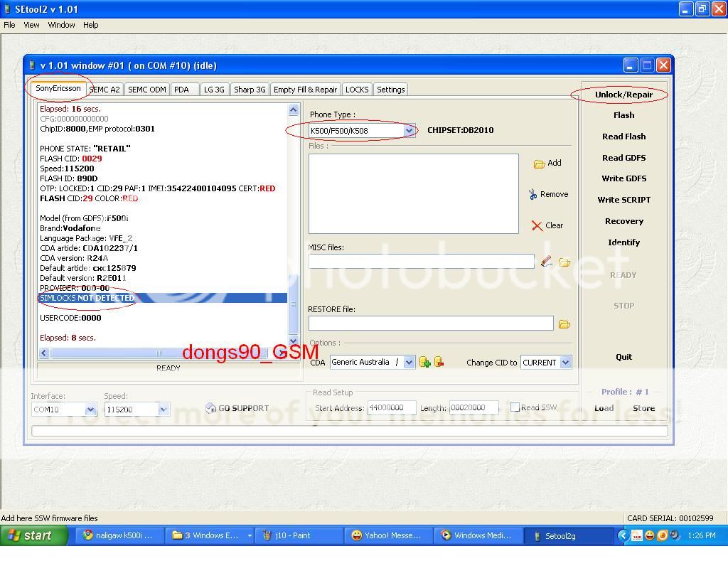Click the Quit button

[x=623, y=357]
